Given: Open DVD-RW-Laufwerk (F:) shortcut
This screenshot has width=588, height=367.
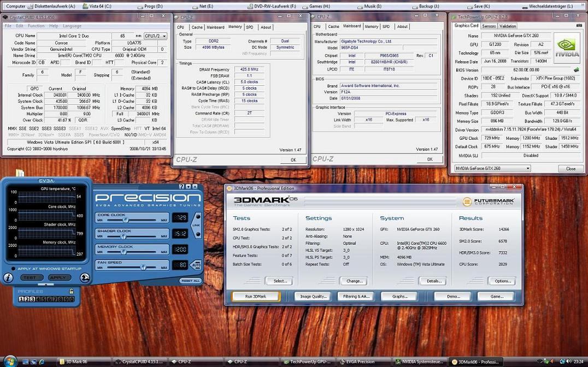Looking at the screenshot, I should [272, 6].
